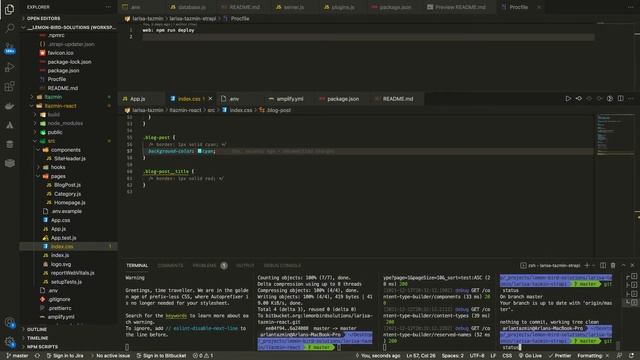
Task: Change language mode via CSS item
Action: click(507, 356)
